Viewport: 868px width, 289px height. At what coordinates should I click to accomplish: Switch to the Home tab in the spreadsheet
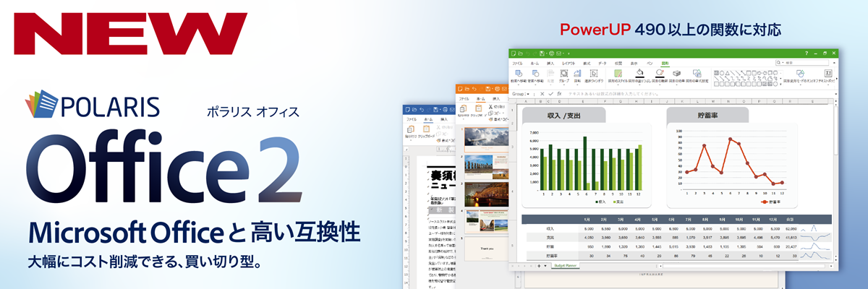click(535, 63)
